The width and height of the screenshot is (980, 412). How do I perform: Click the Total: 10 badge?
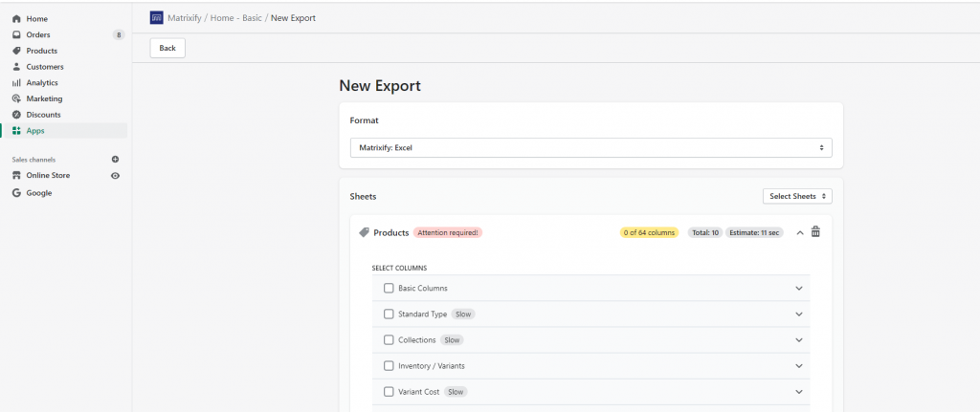[705, 233]
